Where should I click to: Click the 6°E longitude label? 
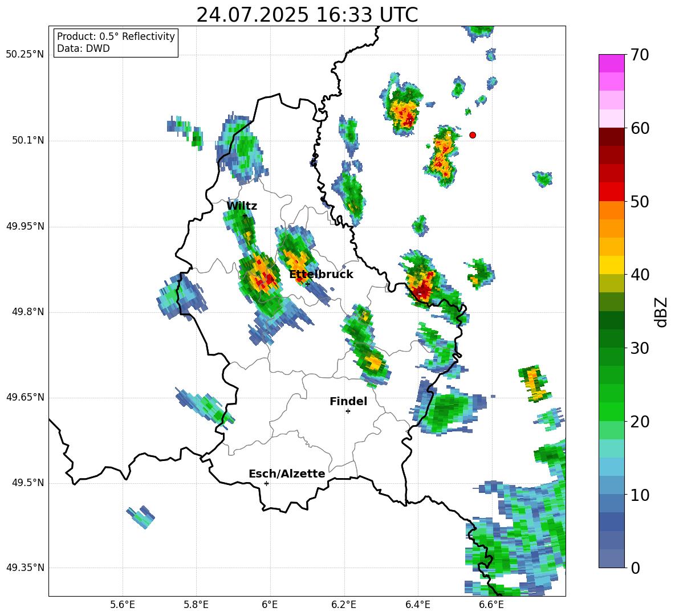[270, 605]
